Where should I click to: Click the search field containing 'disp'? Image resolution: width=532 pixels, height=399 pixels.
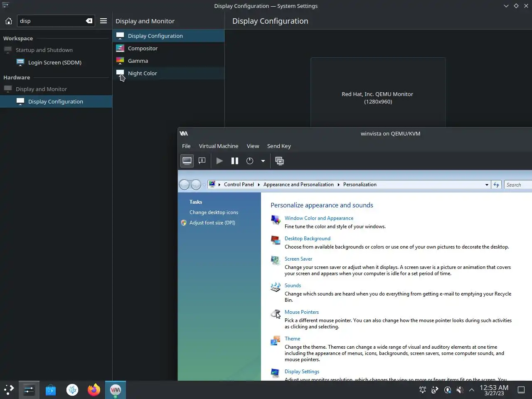tap(56, 21)
